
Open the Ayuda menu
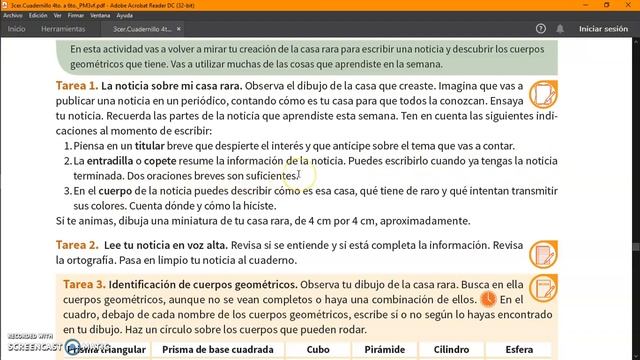click(x=124, y=16)
